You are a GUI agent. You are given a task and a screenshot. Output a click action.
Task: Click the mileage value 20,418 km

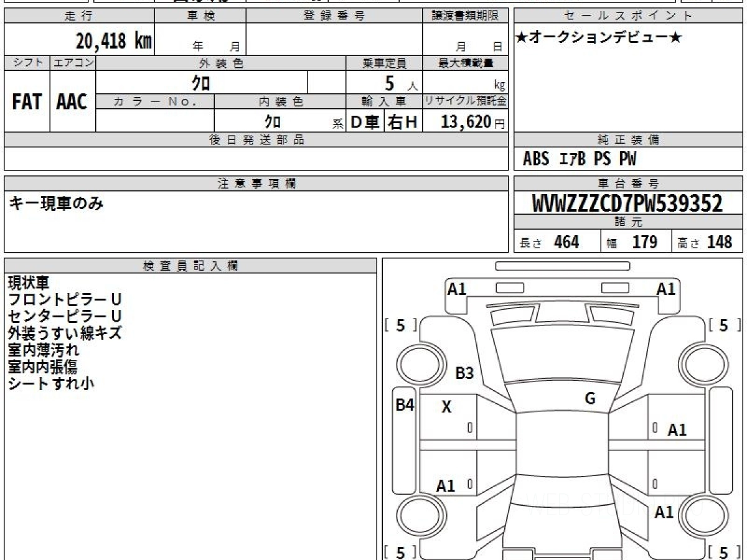(114, 41)
